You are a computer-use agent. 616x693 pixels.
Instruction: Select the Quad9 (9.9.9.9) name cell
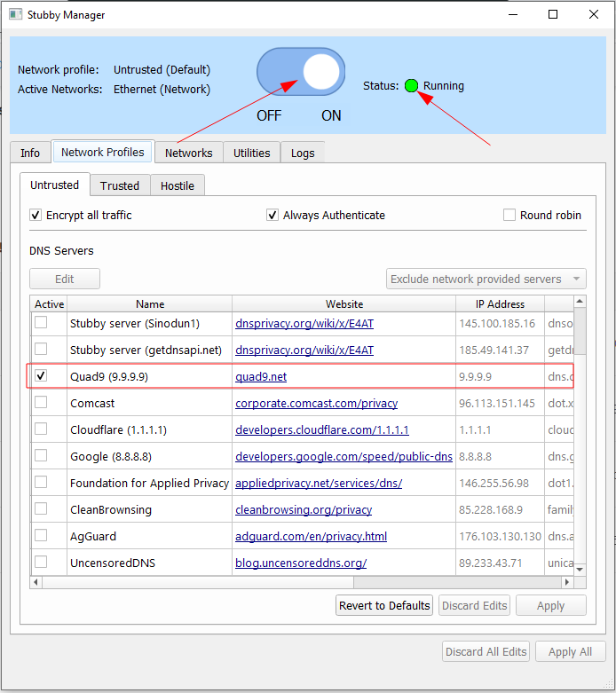[149, 376]
